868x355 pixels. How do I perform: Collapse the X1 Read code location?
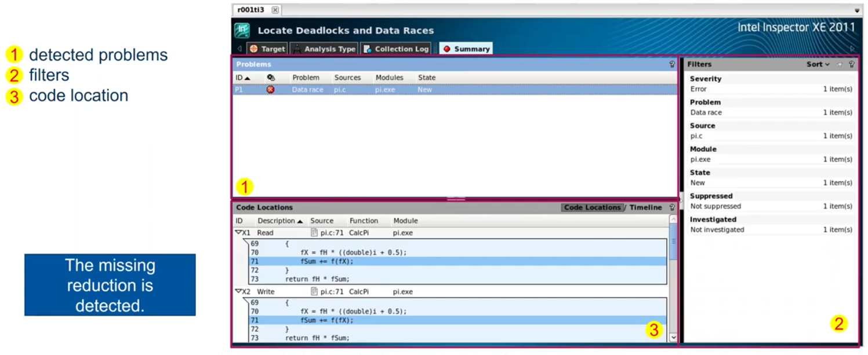coord(238,232)
